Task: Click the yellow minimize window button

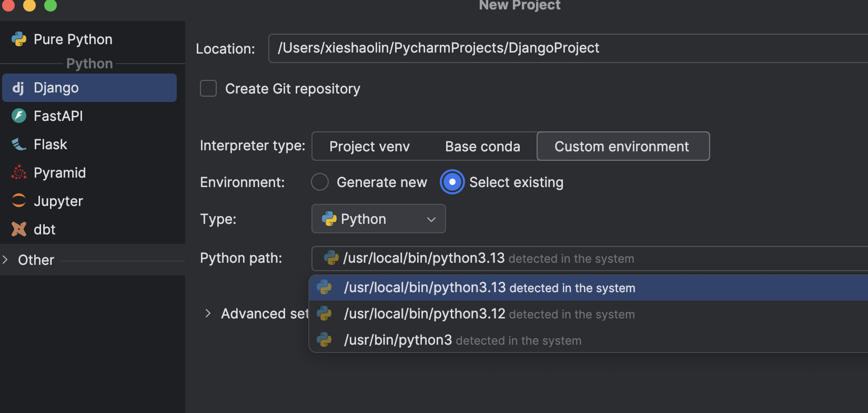Action: coord(29,5)
